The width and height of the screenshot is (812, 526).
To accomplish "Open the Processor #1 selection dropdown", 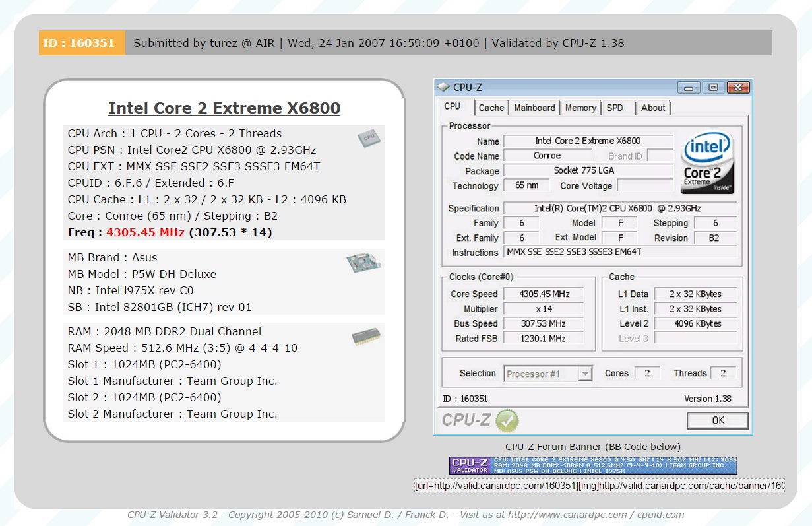I will coord(584,374).
